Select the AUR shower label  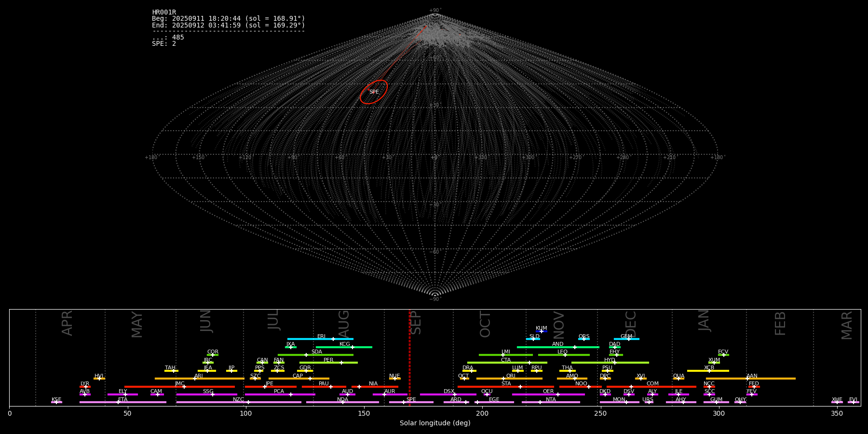[390, 392]
